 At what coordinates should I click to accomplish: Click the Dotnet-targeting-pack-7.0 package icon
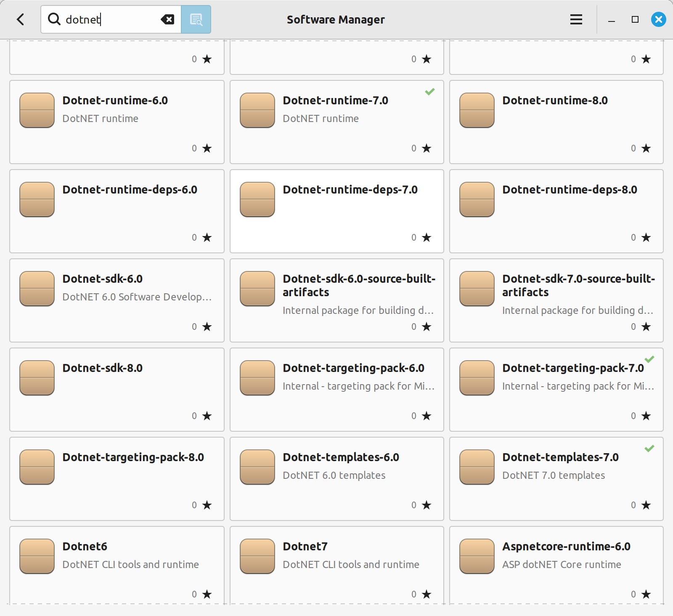[477, 378]
